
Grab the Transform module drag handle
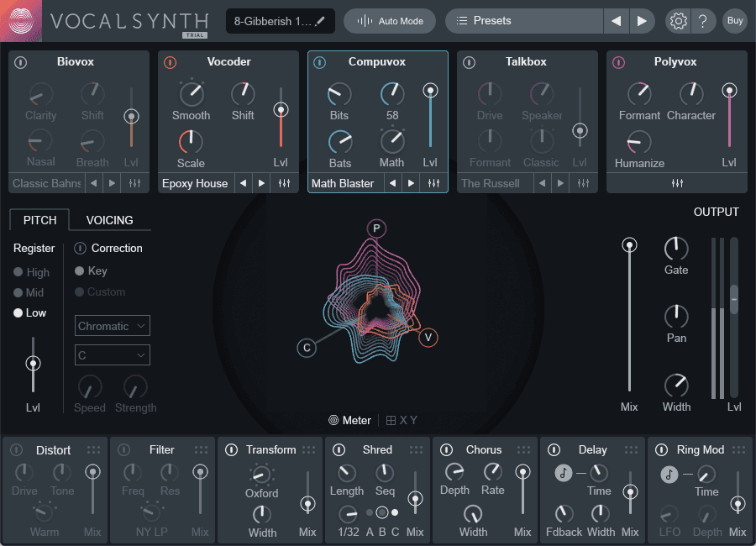[x=308, y=449]
